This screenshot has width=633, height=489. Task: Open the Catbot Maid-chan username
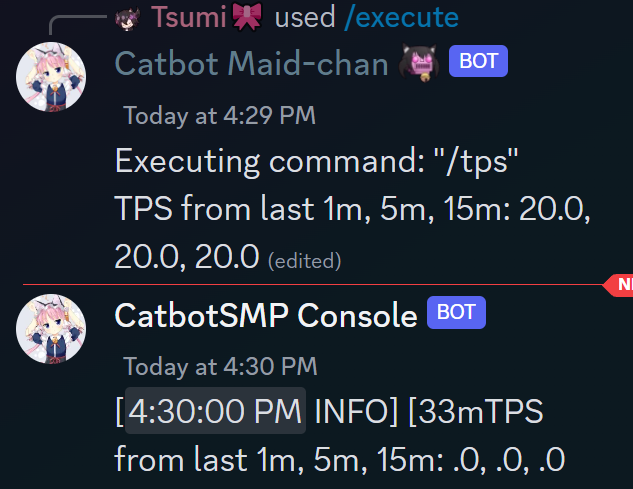coord(251,64)
